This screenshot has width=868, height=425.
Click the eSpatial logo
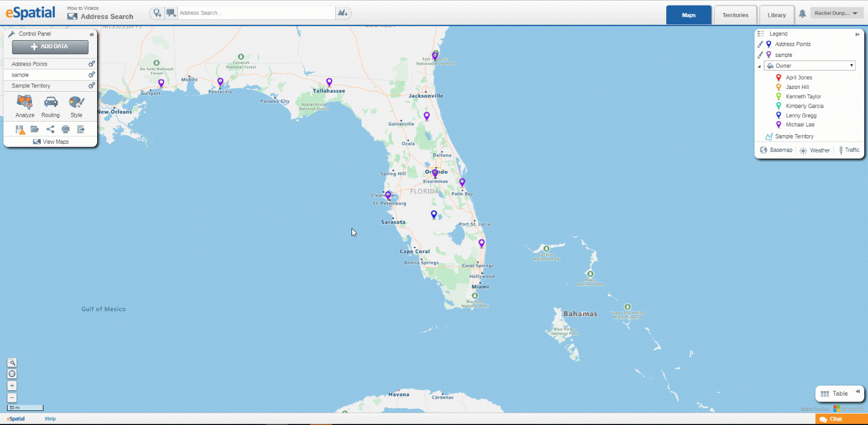(x=30, y=13)
